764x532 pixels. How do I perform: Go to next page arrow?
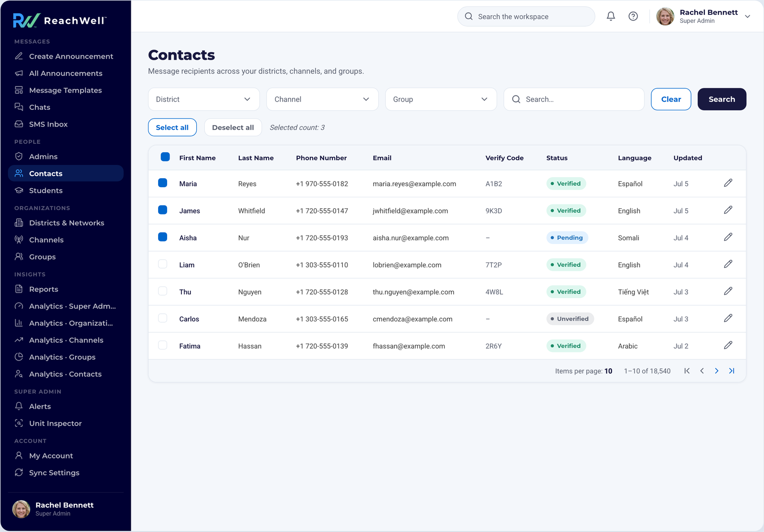pos(717,371)
